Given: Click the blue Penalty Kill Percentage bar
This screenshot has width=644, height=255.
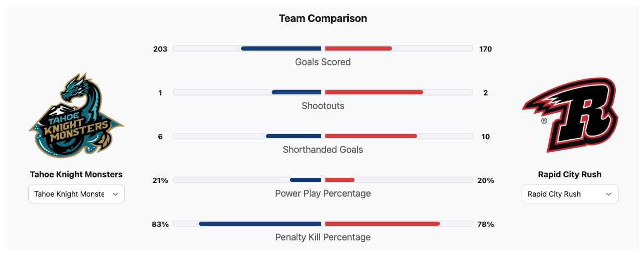Looking at the screenshot, I should click(260, 224).
